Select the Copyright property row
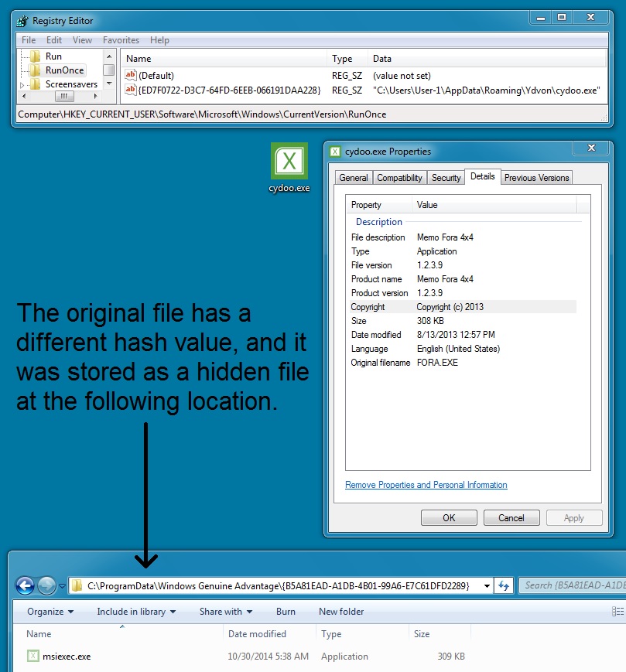Screen dimensions: 626x672 tap(461, 307)
